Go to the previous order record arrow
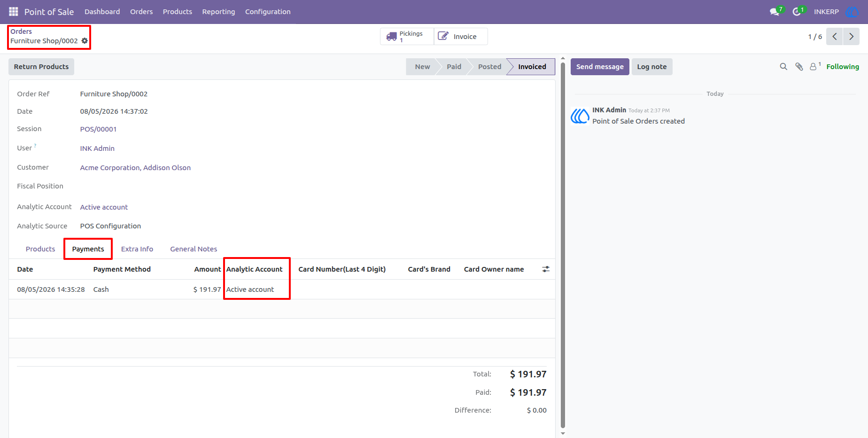This screenshot has width=868, height=438. (835, 37)
